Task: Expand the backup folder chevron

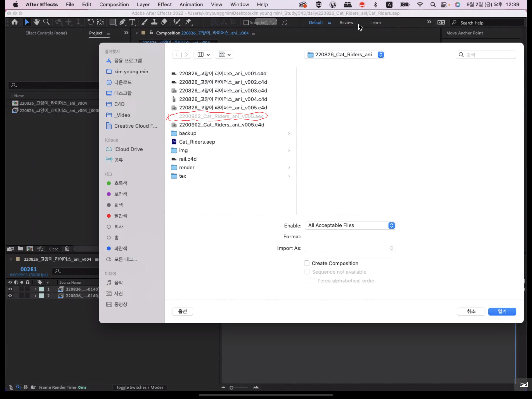Action: point(289,133)
